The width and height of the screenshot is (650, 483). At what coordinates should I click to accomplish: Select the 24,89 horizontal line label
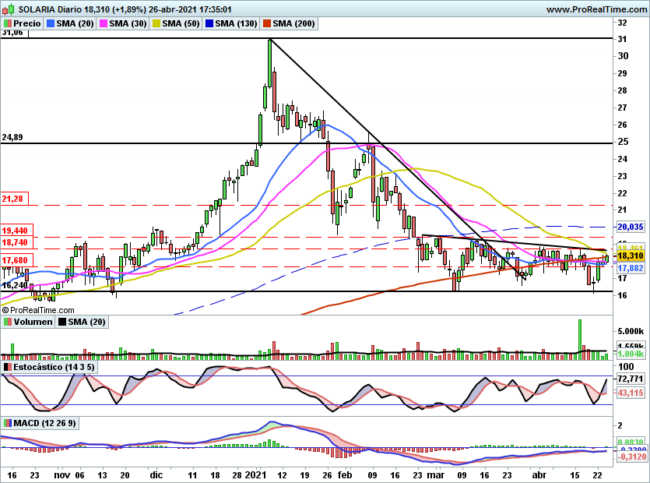pyautogui.click(x=12, y=137)
